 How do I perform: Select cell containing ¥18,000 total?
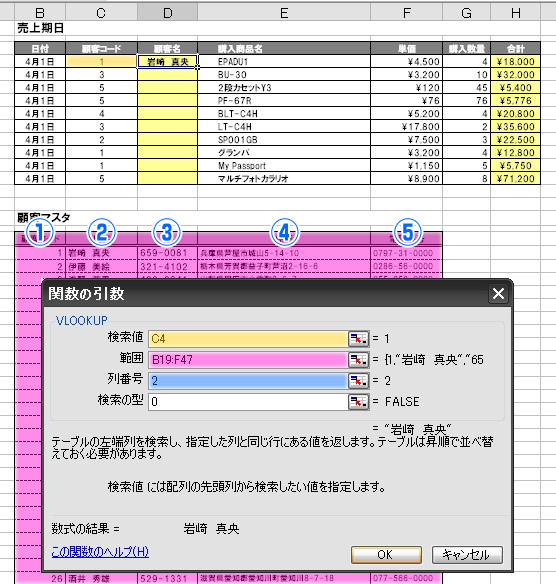click(515, 61)
